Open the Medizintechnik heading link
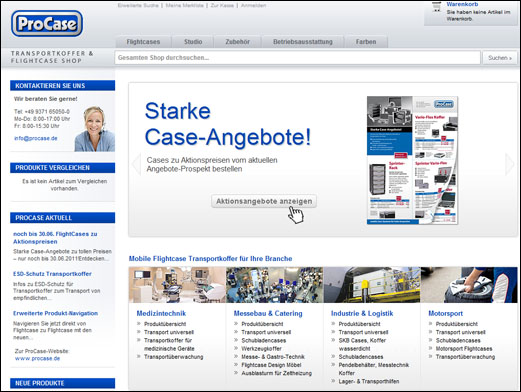521x392 pixels. point(161,313)
